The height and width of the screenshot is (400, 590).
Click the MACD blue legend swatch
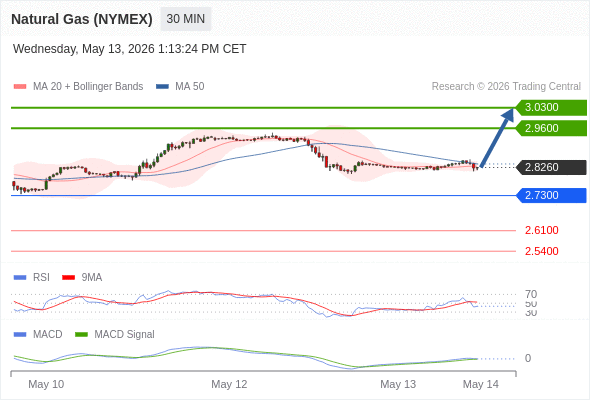[x=20, y=335]
